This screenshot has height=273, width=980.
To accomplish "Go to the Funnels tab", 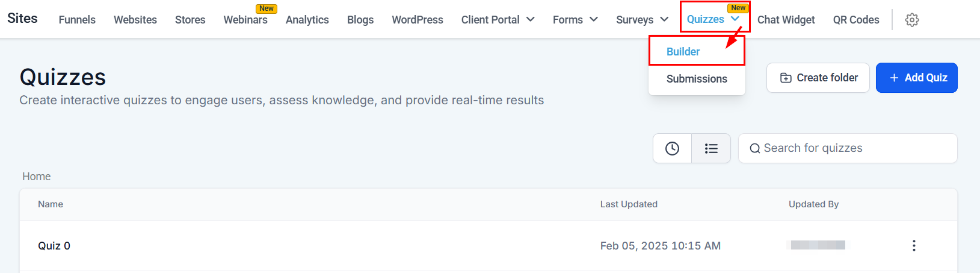I will pos(77,20).
